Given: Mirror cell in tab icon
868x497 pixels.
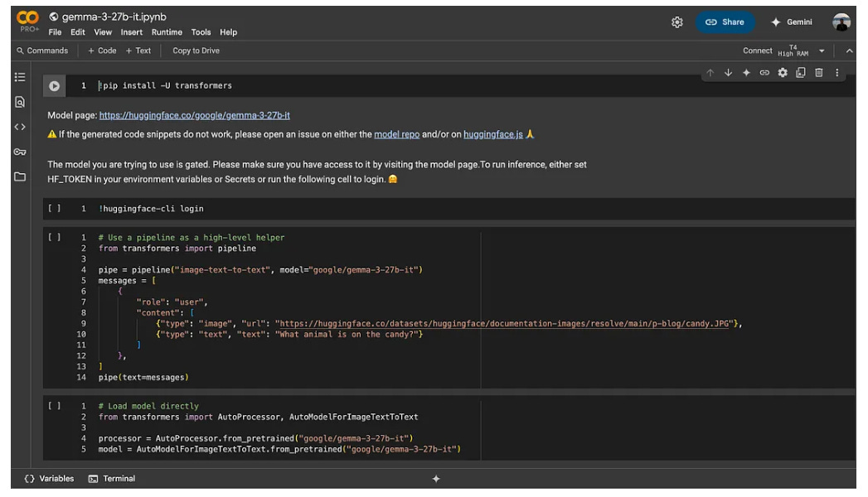Looking at the screenshot, I should pyautogui.click(x=801, y=73).
